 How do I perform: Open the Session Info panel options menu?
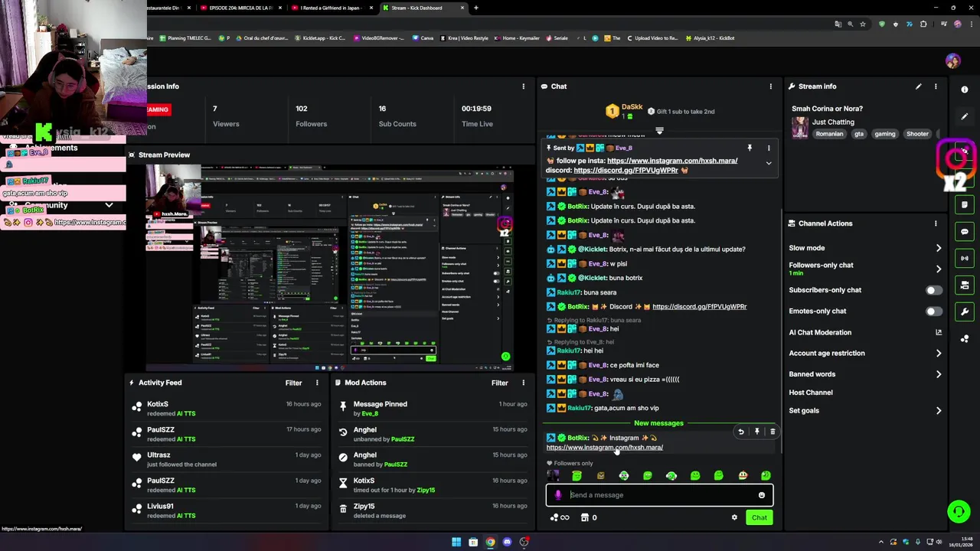click(524, 86)
